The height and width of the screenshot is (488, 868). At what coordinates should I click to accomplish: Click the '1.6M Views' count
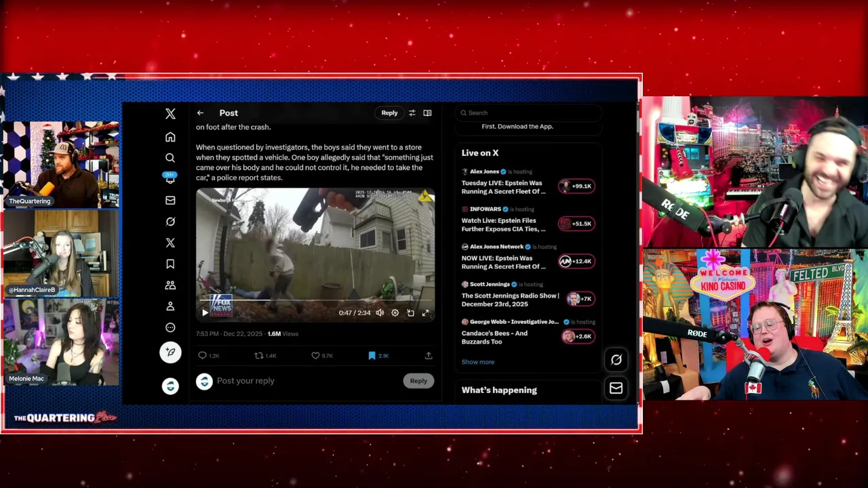(x=283, y=334)
